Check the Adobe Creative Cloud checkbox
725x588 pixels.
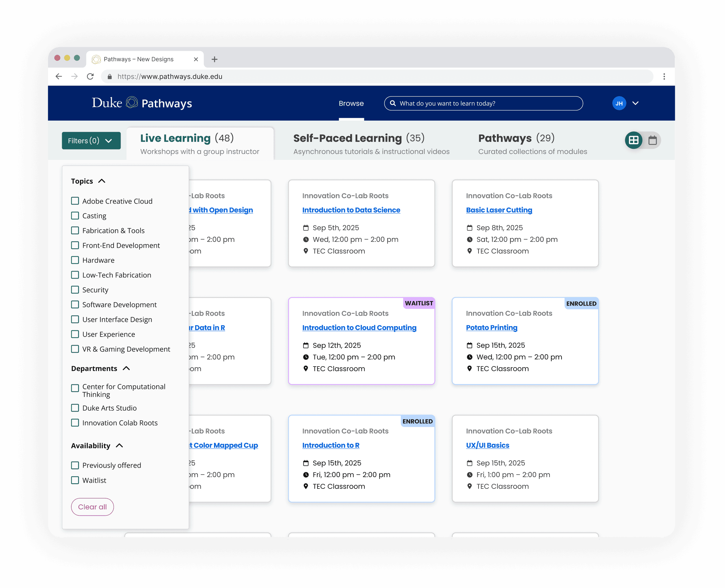75,201
